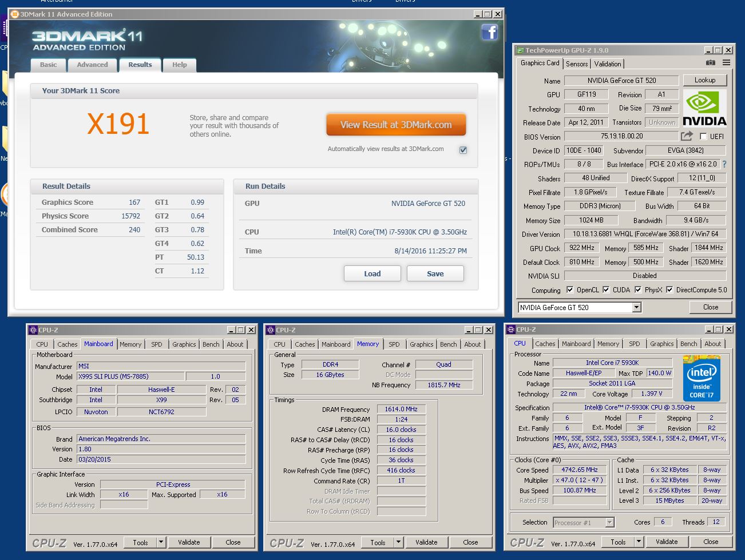Image resolution: width=745 pixels, height=560 pixels.
Task: Click Close in Memory CPU-Z window
Action: tap(470, 542)
